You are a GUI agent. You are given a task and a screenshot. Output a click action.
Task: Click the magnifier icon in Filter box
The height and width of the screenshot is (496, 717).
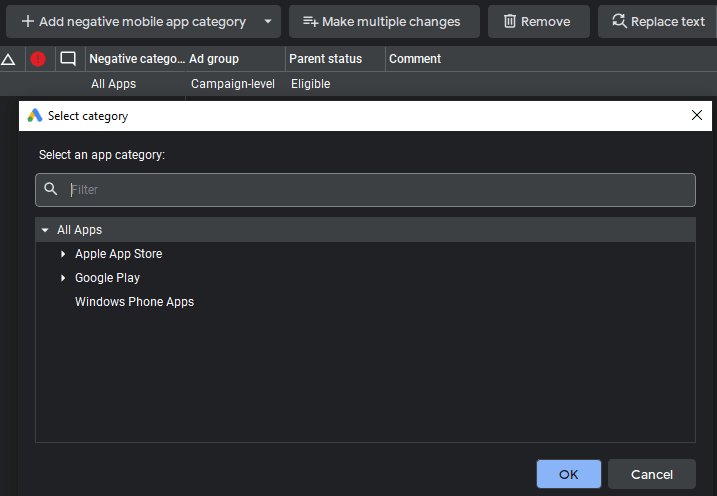(x=51, y=189)
